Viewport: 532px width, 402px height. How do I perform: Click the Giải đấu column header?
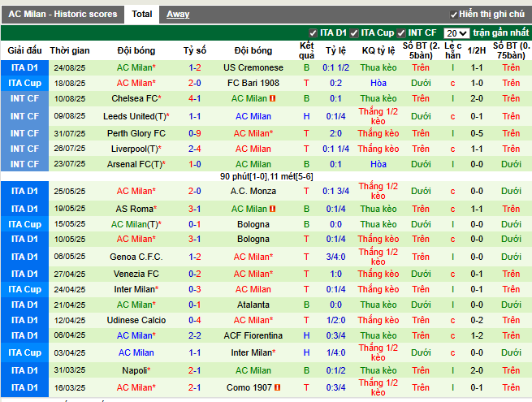click(24, 50)
